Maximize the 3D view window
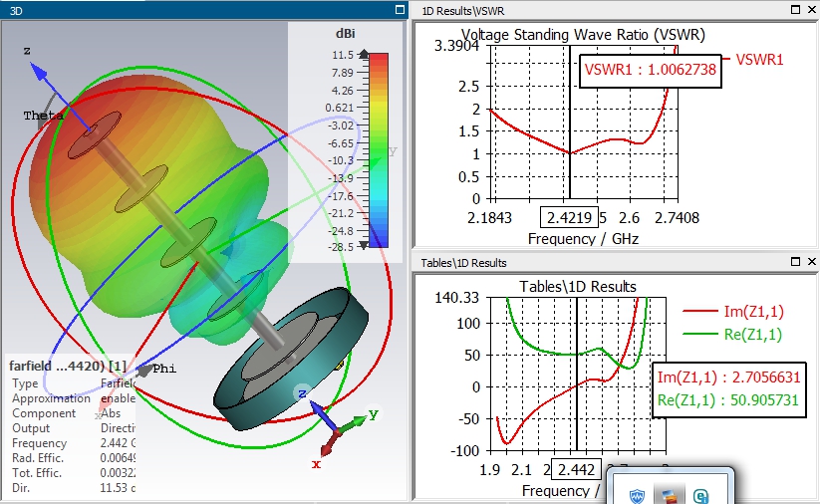 (401, 9)
